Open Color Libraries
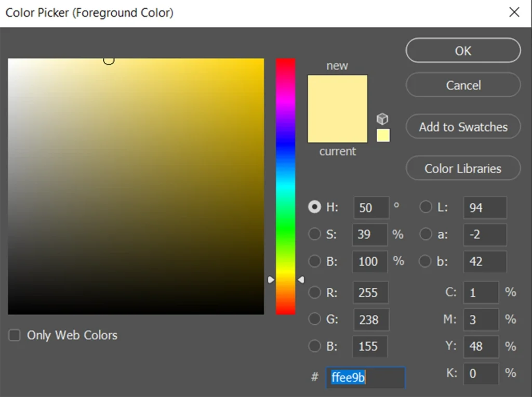 click(x=463, y=168)
